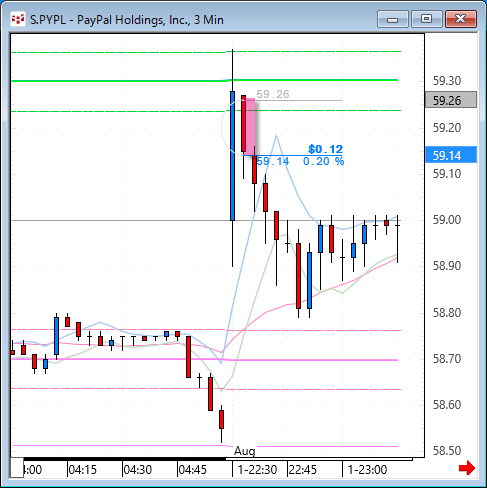Select the blue 59.14 price marker on axis
Screen dimensions: 487x488
pyautogui.click(x=451, y=155)
